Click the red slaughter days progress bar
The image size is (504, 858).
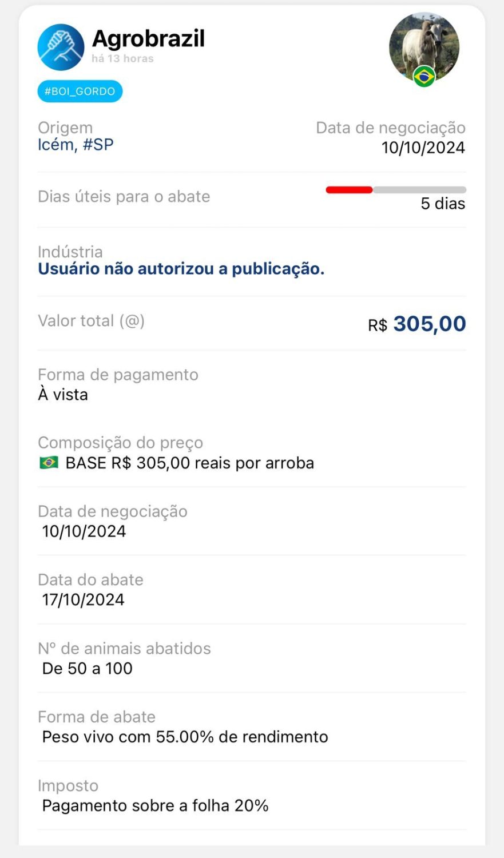click(x=349, y=190)
